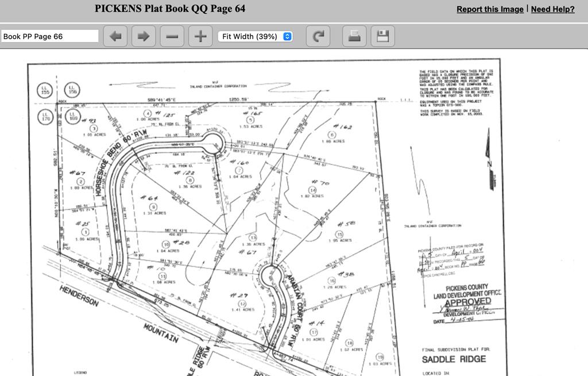Open the Fit Width (39%) zoom dropdown

[x=256, y=36]
